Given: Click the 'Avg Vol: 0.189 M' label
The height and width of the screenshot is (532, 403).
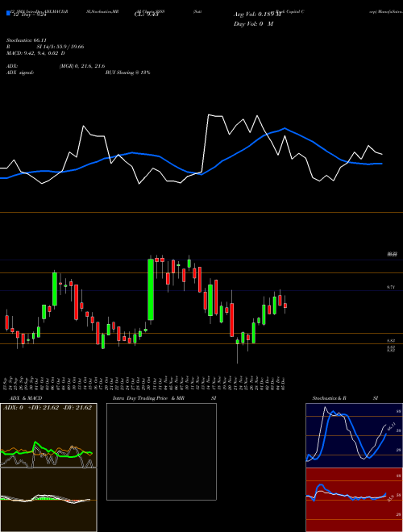Looking at the screenshot, I should (257, 15).
